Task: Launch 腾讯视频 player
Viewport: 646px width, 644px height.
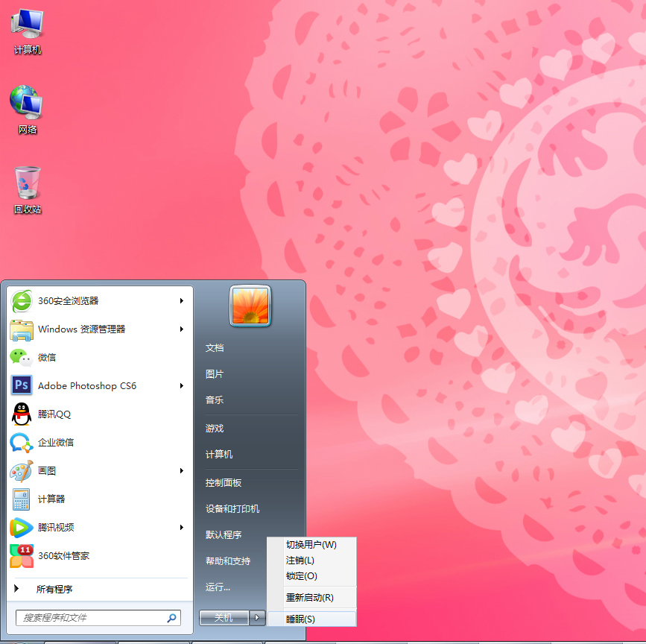Action: tap(99, 528)
